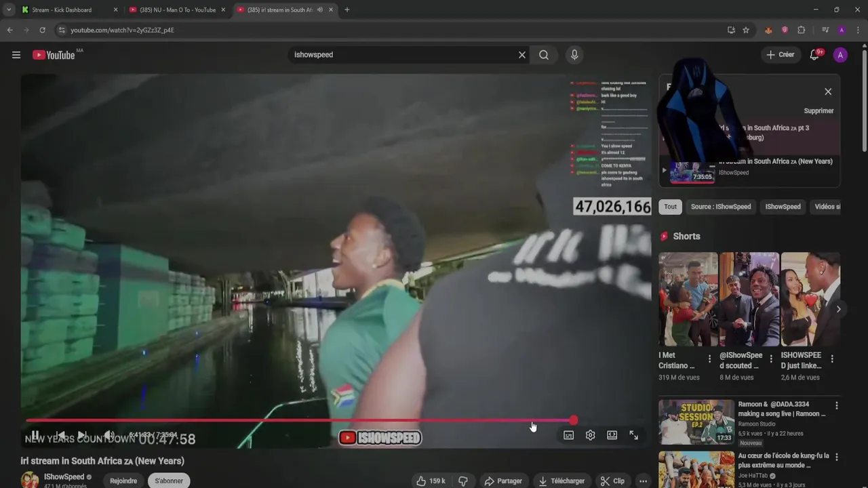This screenshot has width=868, height=488.
Task: Go to previous video
Action: [60, 435]
